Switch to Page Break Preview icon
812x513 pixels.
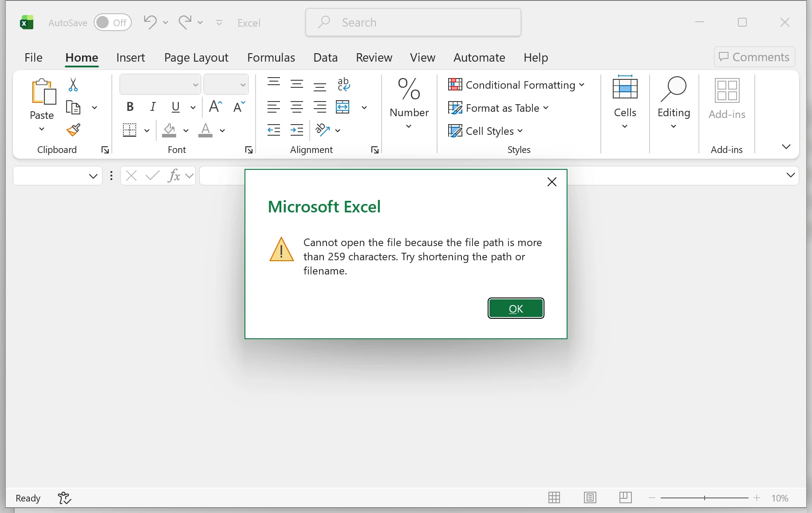click(x=626, y=497)
